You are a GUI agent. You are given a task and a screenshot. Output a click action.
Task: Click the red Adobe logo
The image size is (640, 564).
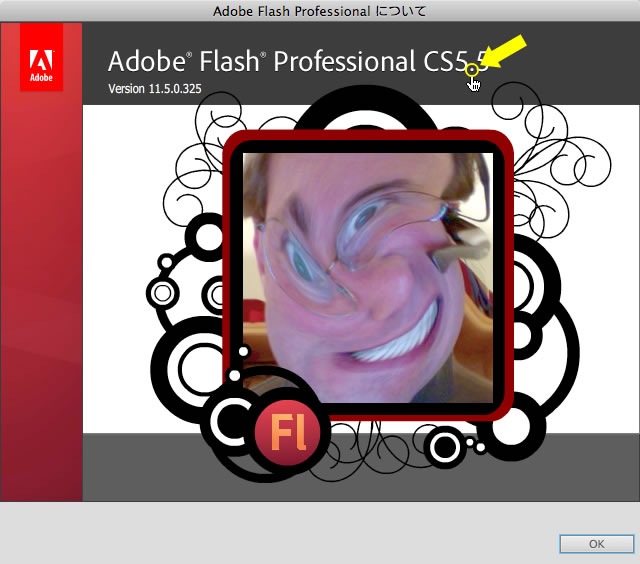41,57
